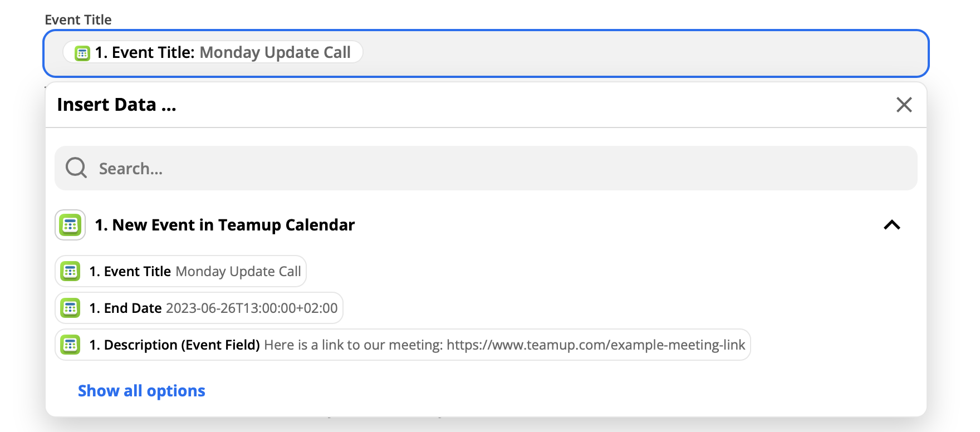
Task: Click the calendar icon on the Event Title option
Action: pos(70,271)
